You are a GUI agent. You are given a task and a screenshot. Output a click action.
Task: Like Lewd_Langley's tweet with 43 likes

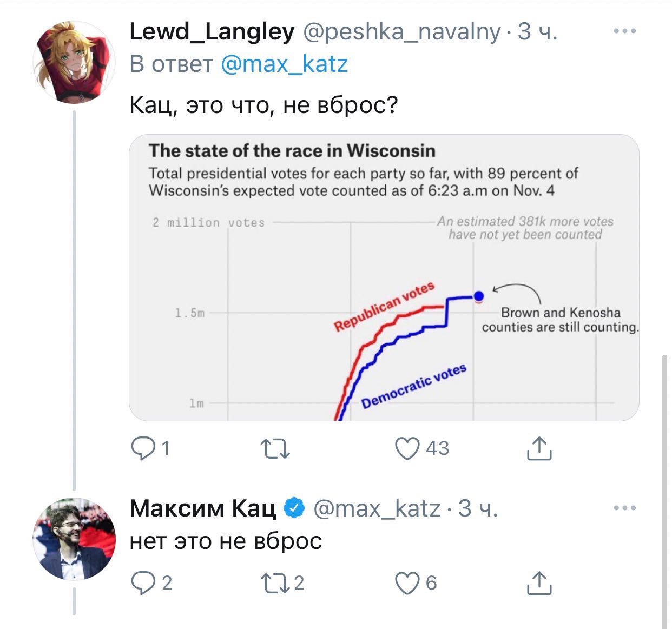[407, 448]
